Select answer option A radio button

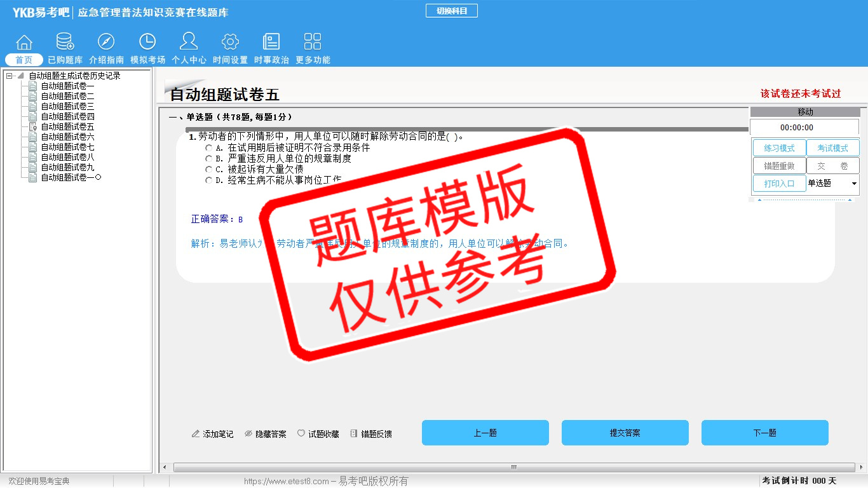209,148
